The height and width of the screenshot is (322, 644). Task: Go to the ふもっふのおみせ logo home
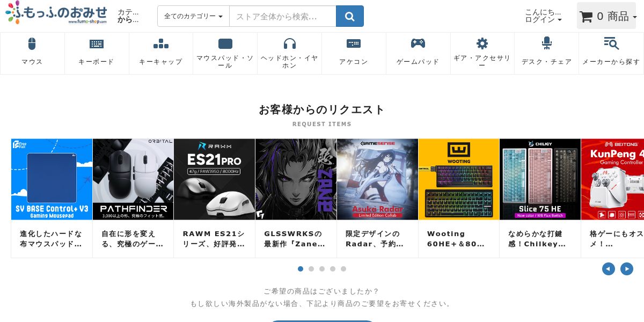pyautogui.click(x=56, y=13)
